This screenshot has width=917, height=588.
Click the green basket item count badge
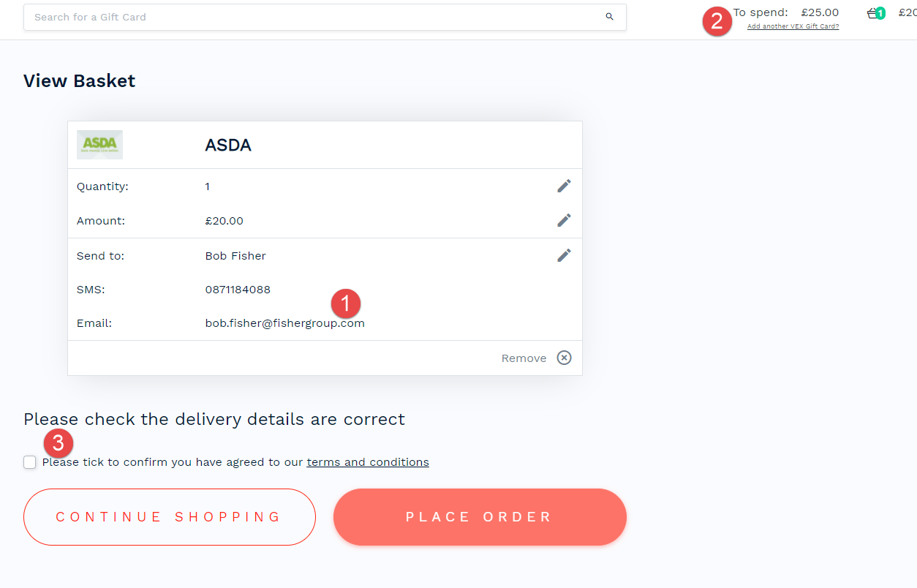(880, 13)
